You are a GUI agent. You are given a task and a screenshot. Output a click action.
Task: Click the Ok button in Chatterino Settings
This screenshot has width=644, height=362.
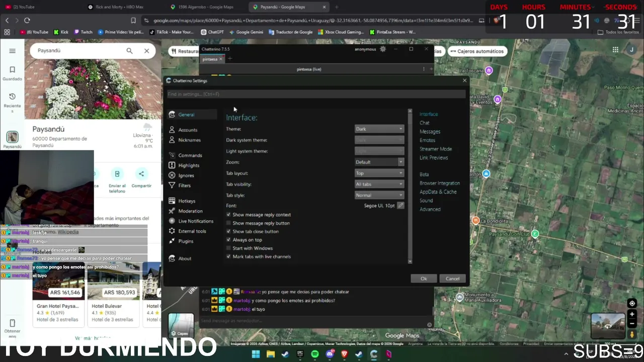click(424, 279)
